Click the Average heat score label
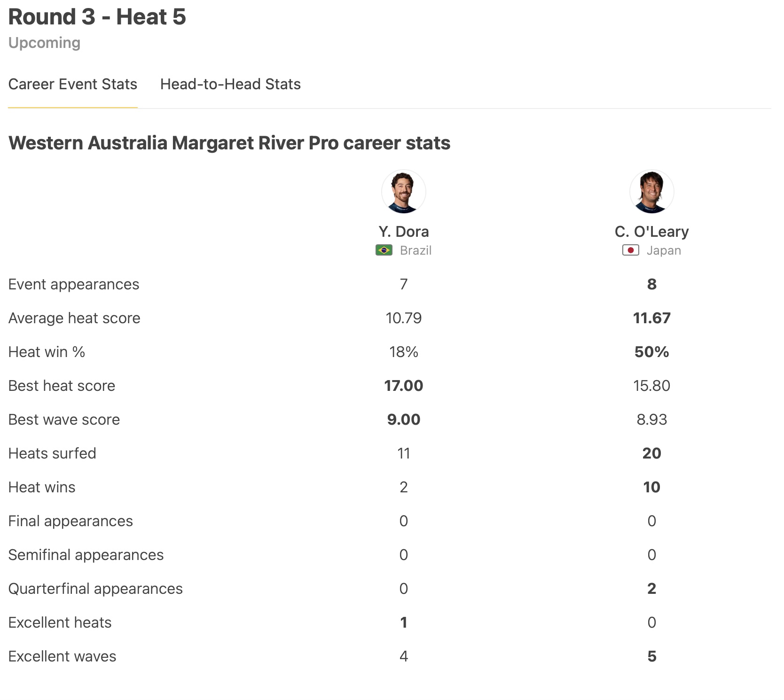The width and height of the screenshot is (784, 700). pyautogui.click(x=74, y=318)
